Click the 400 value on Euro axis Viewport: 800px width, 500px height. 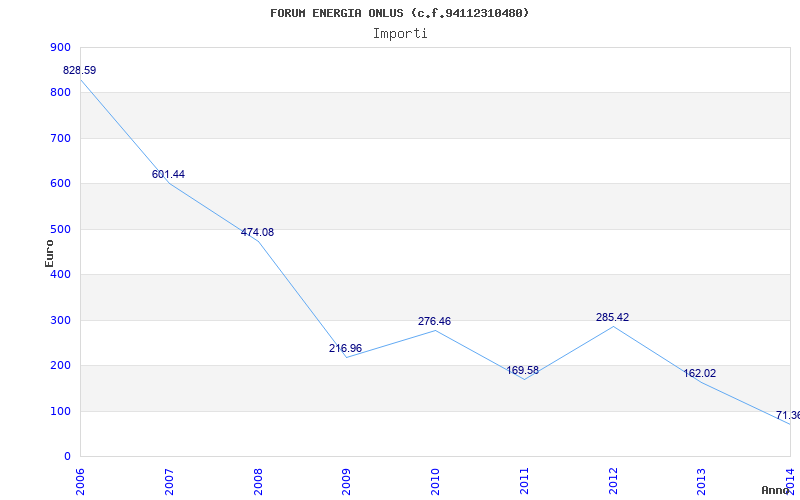[x=60, y=275]
